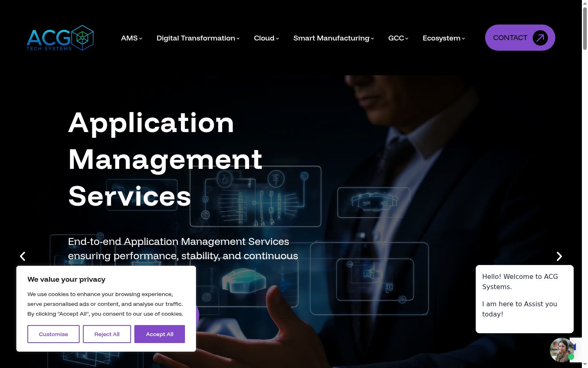Click the "I am here to Assist you today!" message
This screenshot has height=368, width=588.
click(x=519, y=309)
